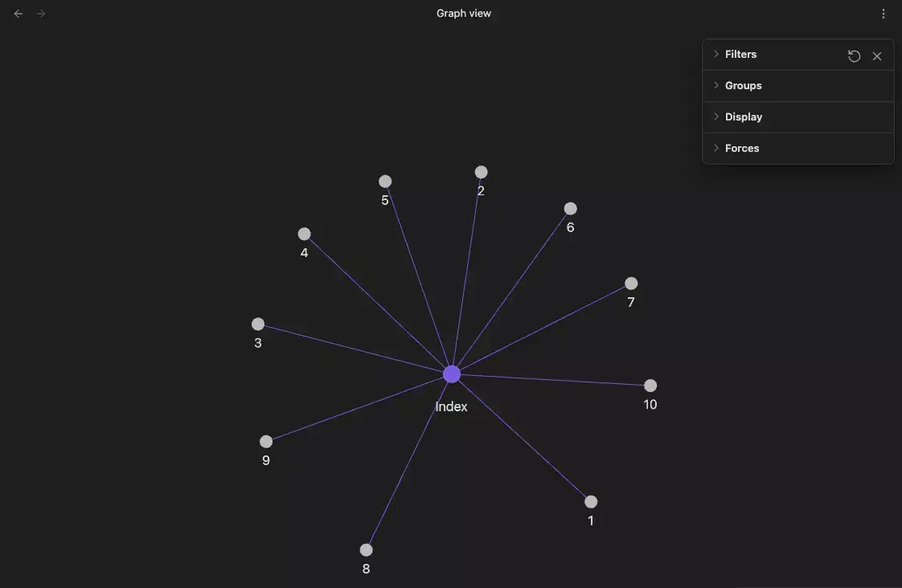This screenshot has height=588, width=902.
Task: Click the back navigation arrow
Action: (18, 13)
